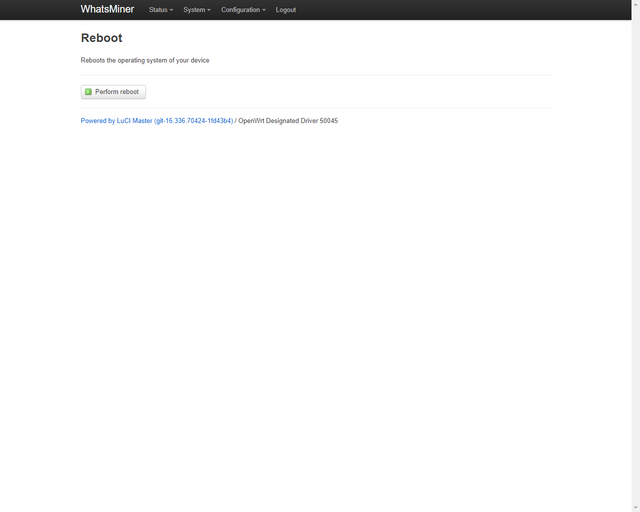Click the WhatsMiner brand logo
Screen dimensions: 640x512
(x=107, y=9)
